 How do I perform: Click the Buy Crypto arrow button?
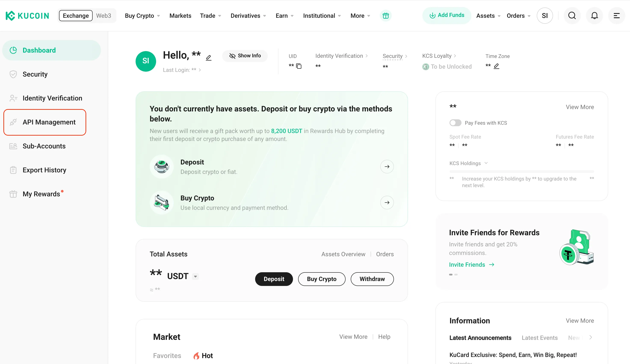tap(387, 203)
